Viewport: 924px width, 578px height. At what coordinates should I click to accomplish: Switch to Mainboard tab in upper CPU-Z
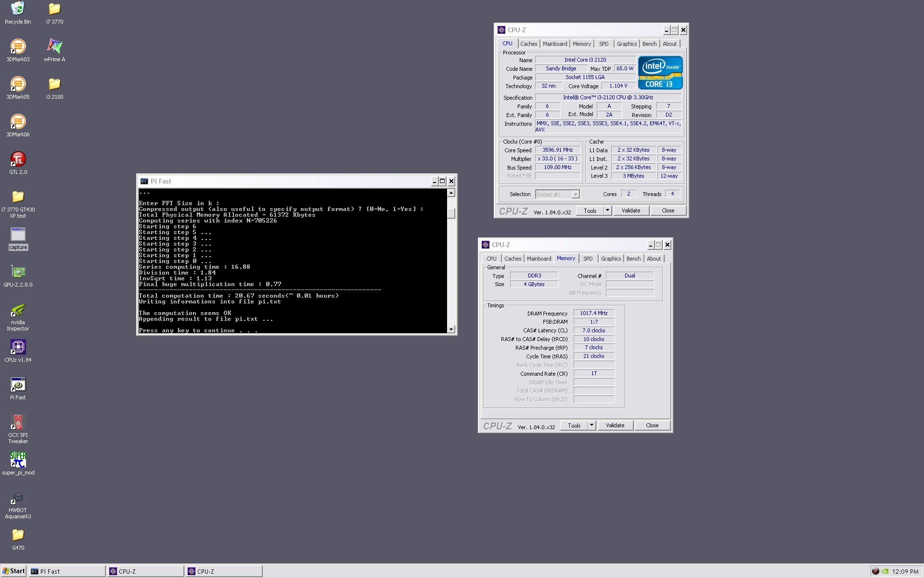click(555, 44)
